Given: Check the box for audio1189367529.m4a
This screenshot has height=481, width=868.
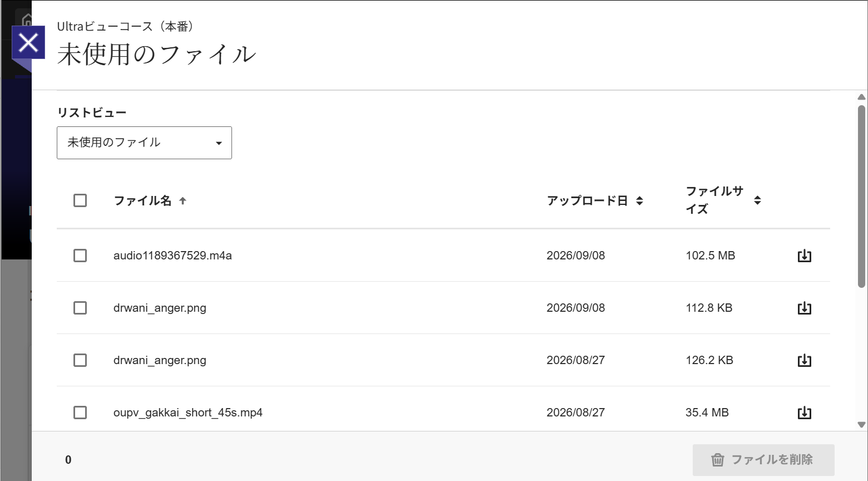Looking at the screenshot, I should [80, 256].
